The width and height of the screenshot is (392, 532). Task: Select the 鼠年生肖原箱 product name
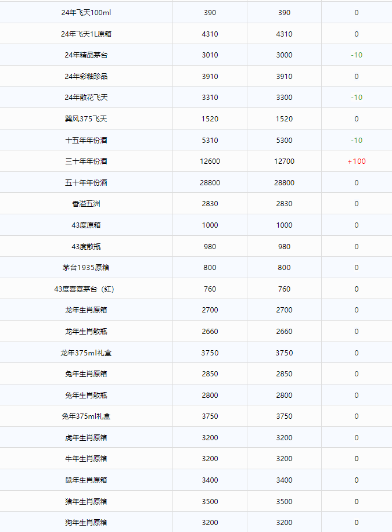pos(86,480)
